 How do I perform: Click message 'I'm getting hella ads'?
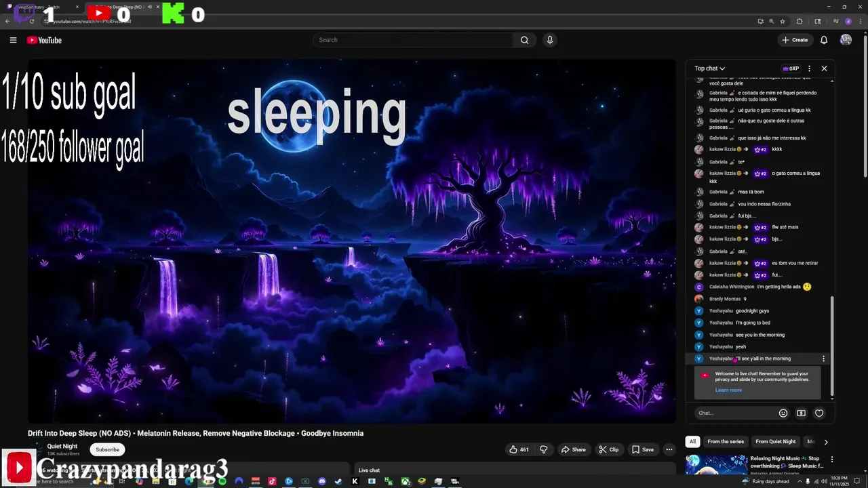point(778,287)
